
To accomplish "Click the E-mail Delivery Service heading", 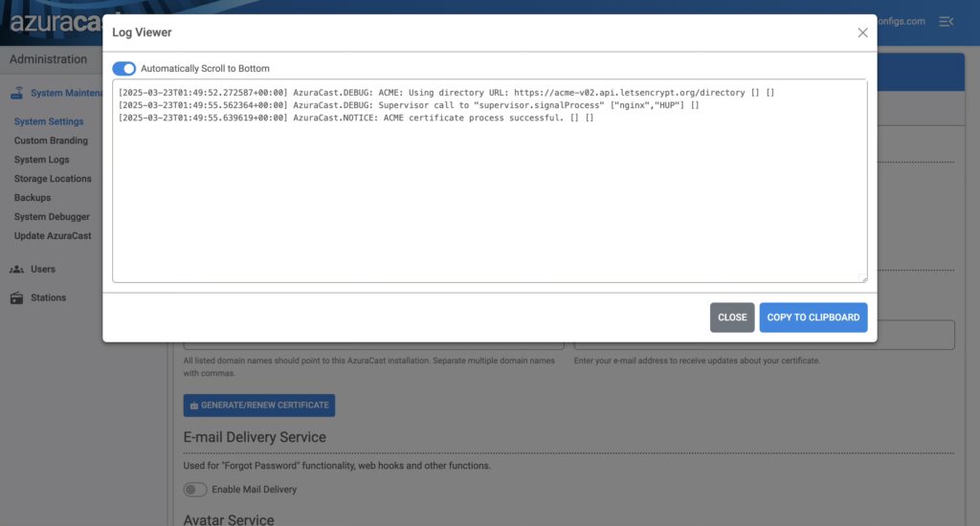I will point(255,437).
